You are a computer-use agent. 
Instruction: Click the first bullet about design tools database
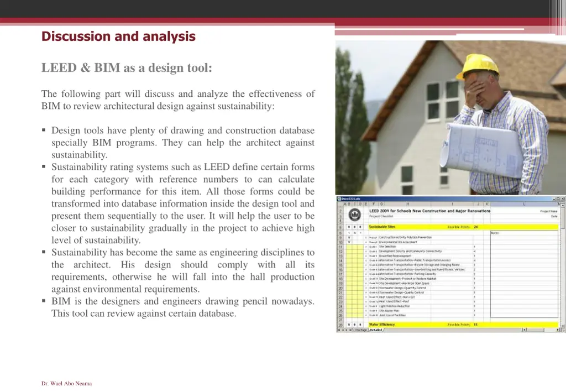click(182, 142)
